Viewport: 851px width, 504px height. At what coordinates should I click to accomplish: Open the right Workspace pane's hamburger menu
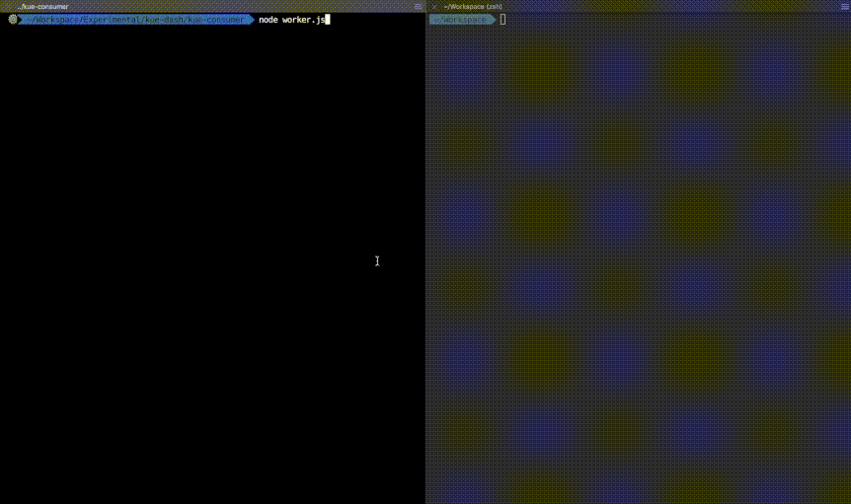[x=845, y=7]
